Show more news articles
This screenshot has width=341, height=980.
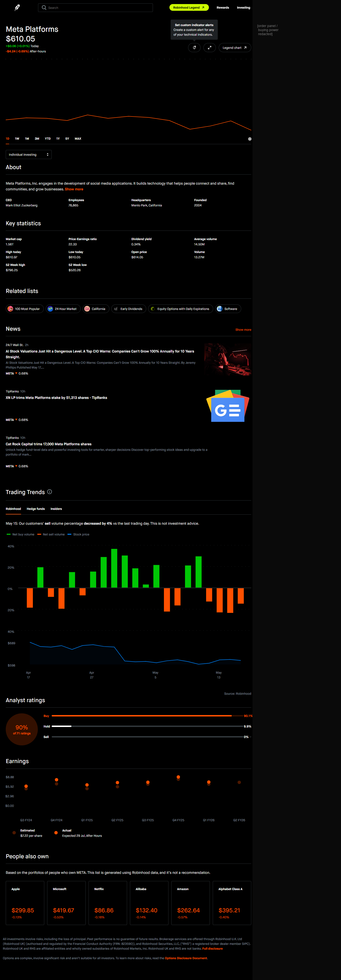pos(243,330)
